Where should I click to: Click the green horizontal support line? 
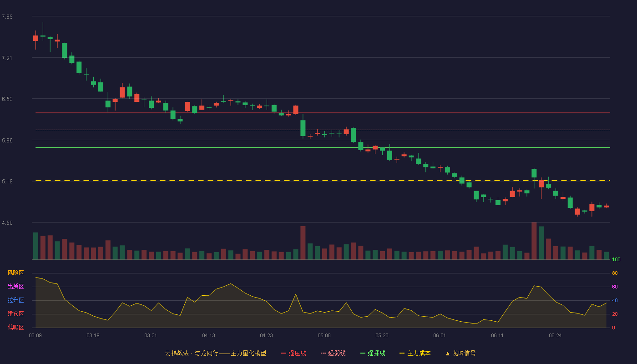point(323,148)
